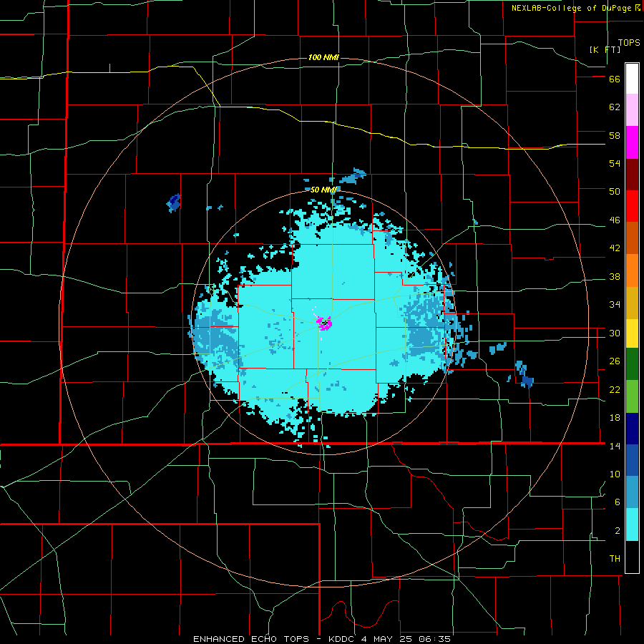This screenshot has width=644, height=644.
Task: Click the 4 MAY 25 date text
Action: point(388,639)
